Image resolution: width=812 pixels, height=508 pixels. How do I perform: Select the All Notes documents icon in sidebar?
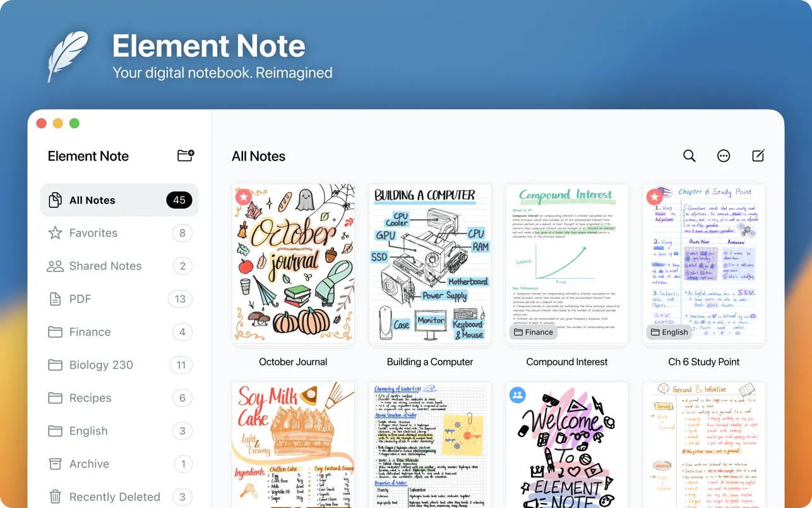pyautogui.click(x=56, y=200)
